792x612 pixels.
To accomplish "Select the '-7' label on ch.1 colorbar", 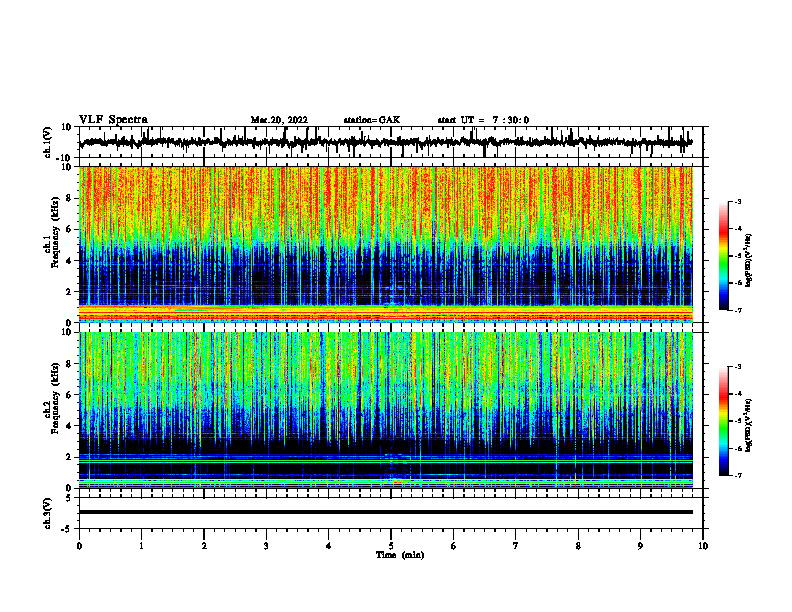I will 738,310.
